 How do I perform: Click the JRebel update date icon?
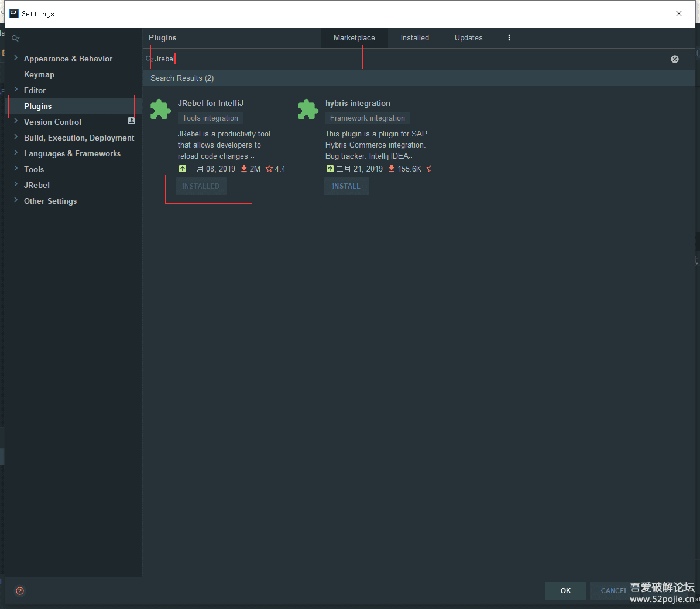coord(183,169)
